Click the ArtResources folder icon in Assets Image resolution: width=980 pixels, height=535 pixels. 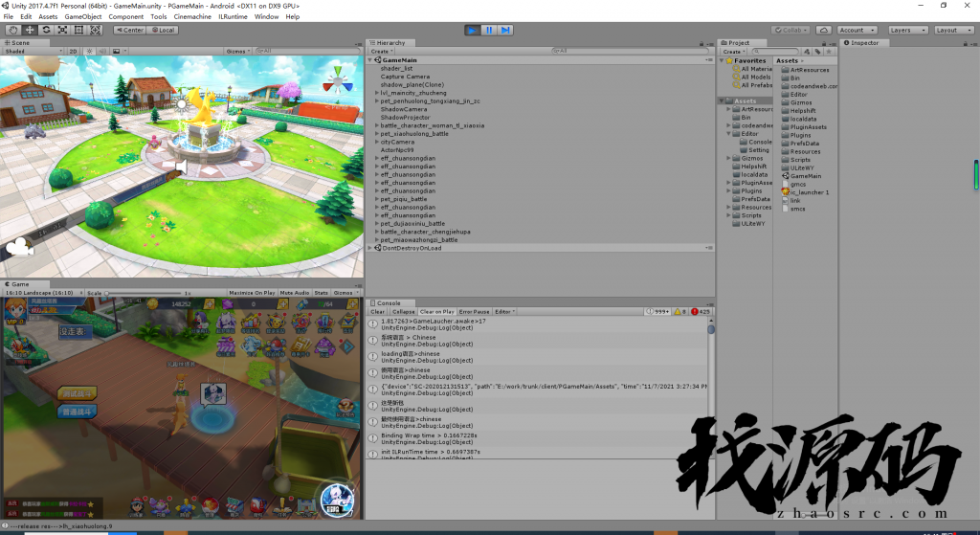coord(785,70)
